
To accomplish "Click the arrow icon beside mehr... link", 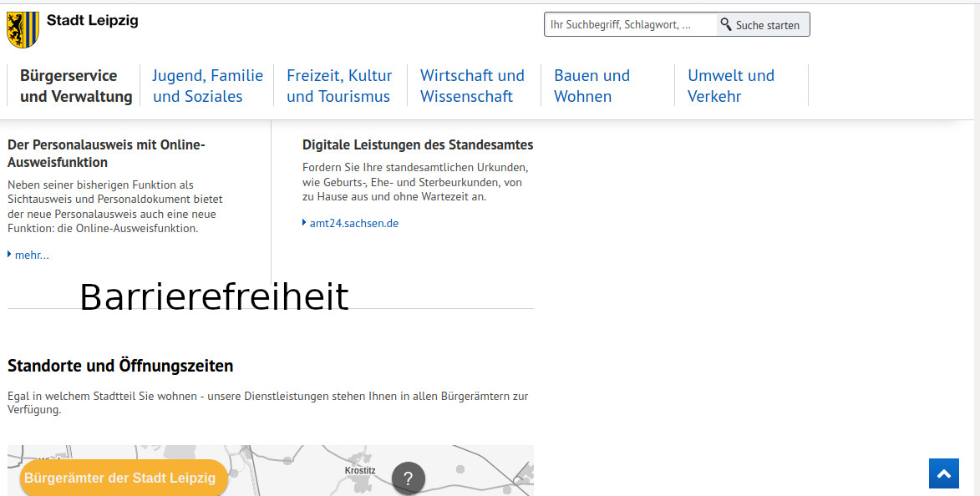I will 10,255.
